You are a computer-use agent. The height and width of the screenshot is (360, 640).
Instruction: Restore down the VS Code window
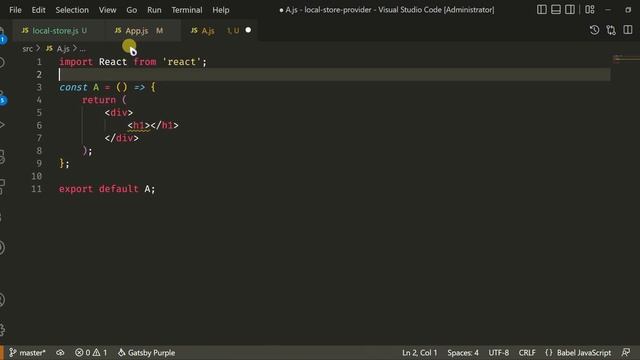pyautogui.click(x=628, y=9)
